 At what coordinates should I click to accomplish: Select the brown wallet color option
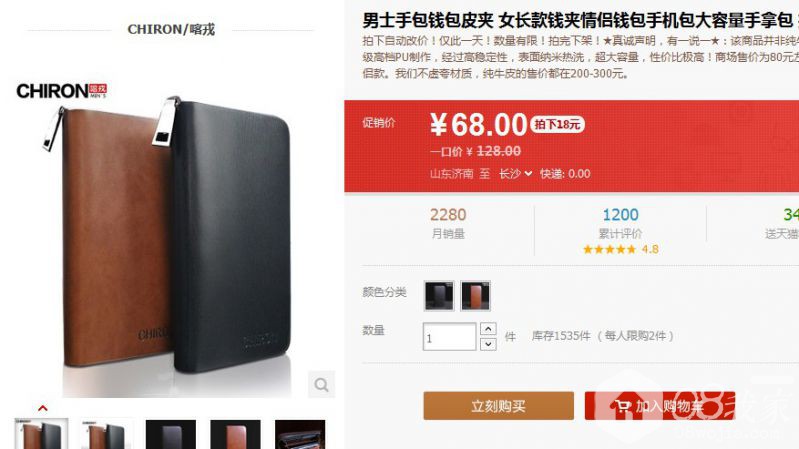coord(475,295)
